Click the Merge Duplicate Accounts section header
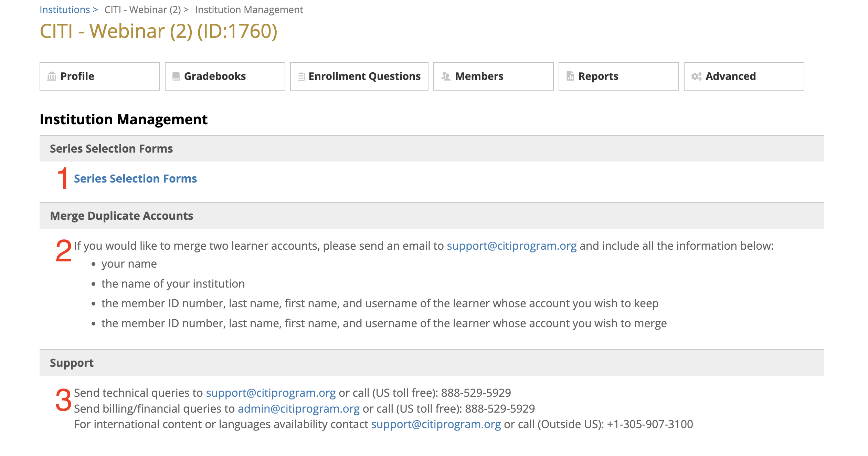The height and width of the screenshot is (456, 868). 432,216
